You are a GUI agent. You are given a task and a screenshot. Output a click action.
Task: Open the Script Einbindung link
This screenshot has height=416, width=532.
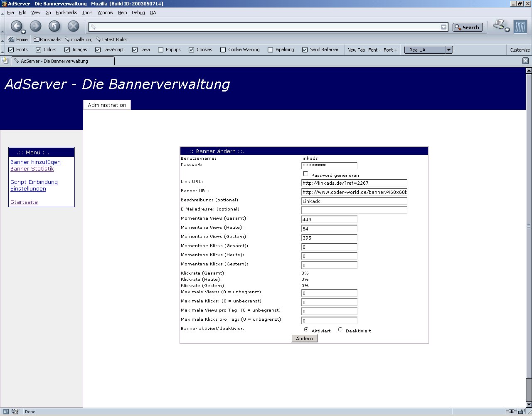[x=34, y=182]
